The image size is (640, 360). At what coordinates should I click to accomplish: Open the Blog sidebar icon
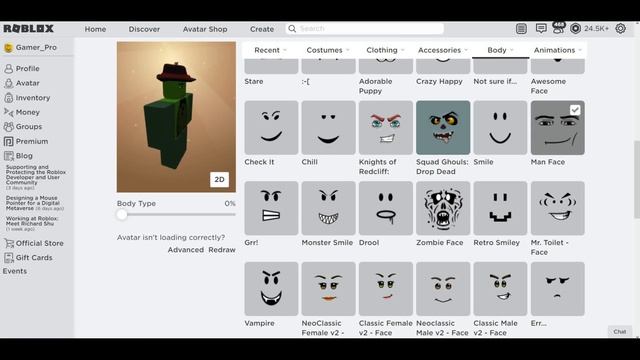coord(8,156)
